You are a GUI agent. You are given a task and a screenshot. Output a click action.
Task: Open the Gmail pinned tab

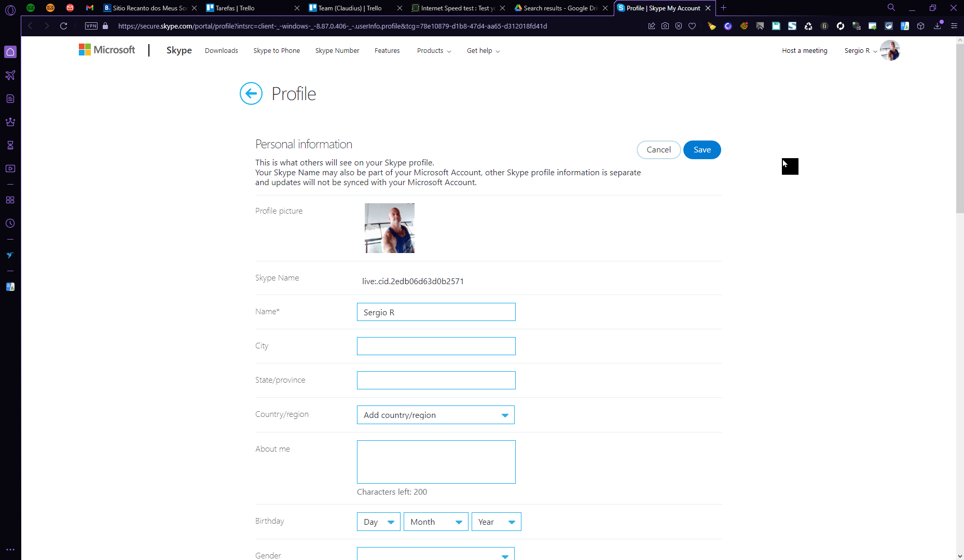[90, 8]
